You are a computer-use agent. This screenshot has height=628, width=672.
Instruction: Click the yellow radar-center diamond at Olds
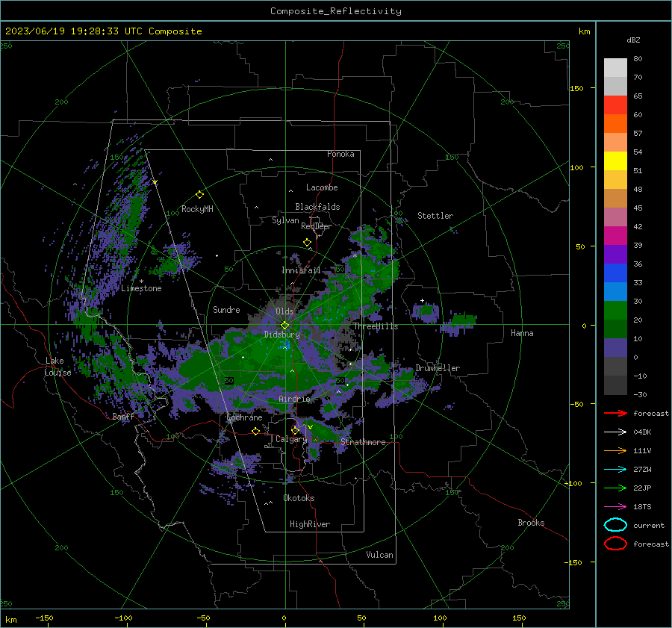[284, 325]
